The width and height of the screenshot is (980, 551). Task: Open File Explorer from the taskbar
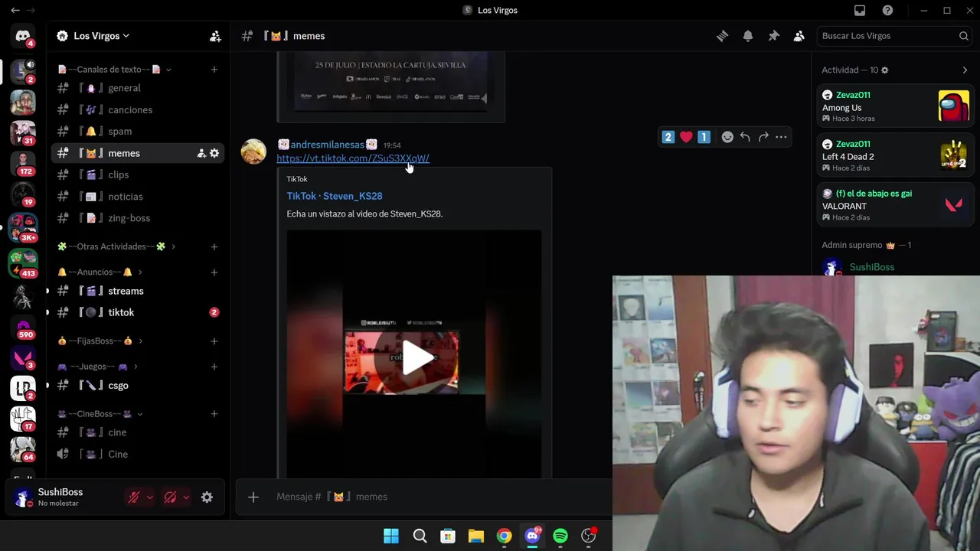(x=476, y=536)
